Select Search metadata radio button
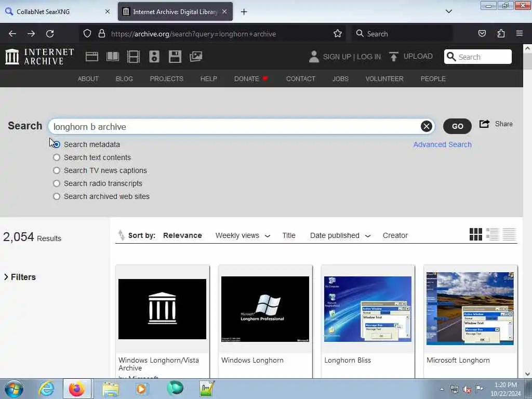The image size is (532, 399). coord(57,144)
